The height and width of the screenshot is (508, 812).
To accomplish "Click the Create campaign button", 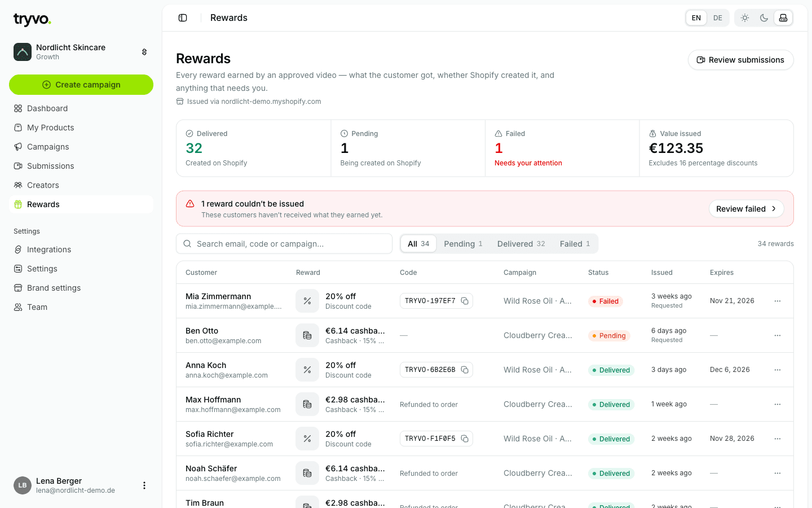I will tap(81, 85).
